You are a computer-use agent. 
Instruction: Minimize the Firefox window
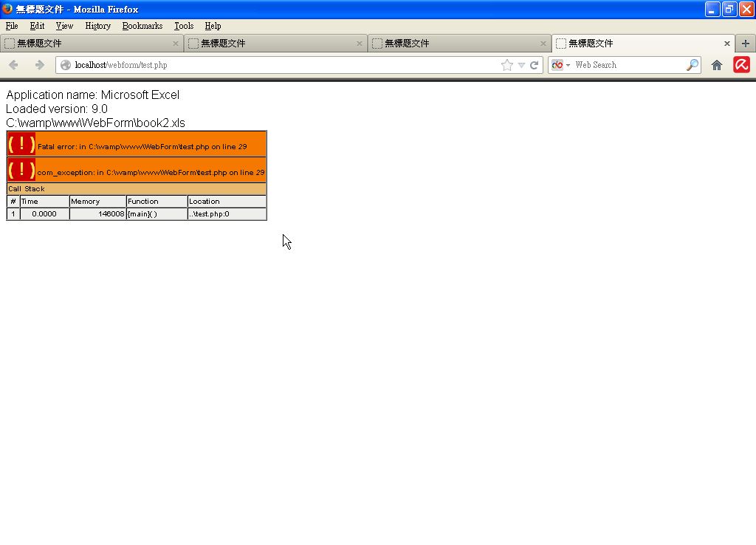(x=712, y=9)
